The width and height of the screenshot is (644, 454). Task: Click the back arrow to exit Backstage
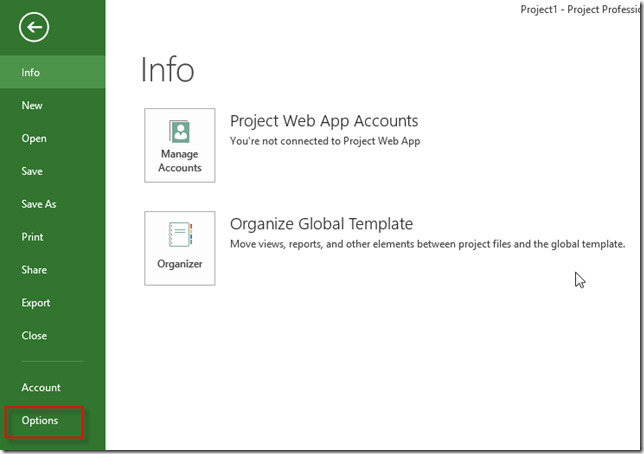point(34,28)
